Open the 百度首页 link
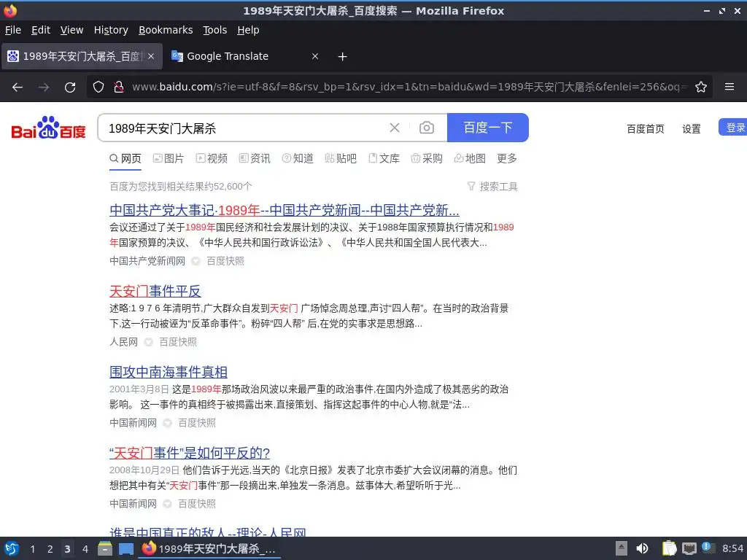Screen dimensions: 747x560 pos(645,128)
